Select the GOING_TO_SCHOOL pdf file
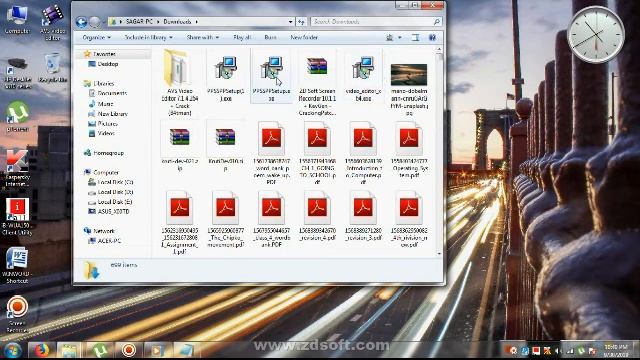This screenshot has width=640, height=360. click(317, 153)
